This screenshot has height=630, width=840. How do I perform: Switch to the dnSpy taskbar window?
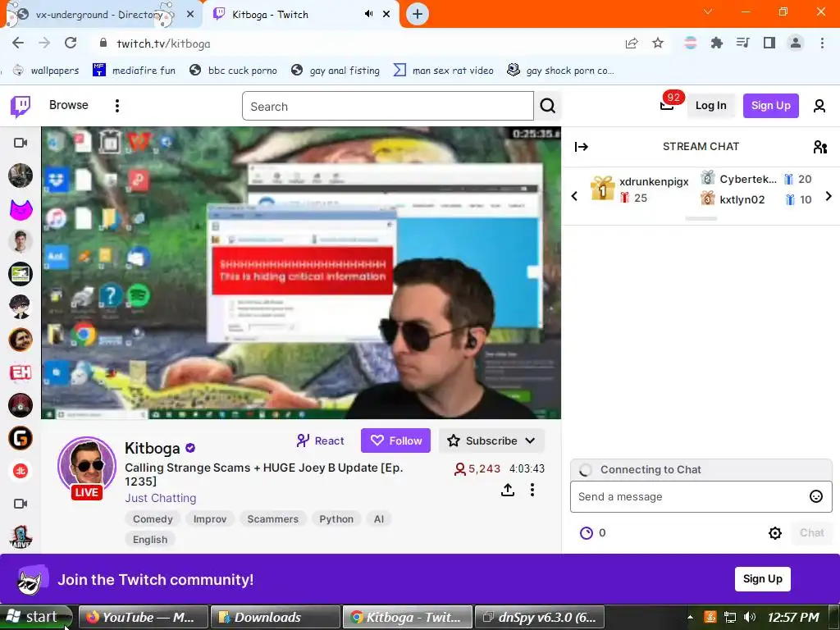pyautogui.click(x=539, y=617)
